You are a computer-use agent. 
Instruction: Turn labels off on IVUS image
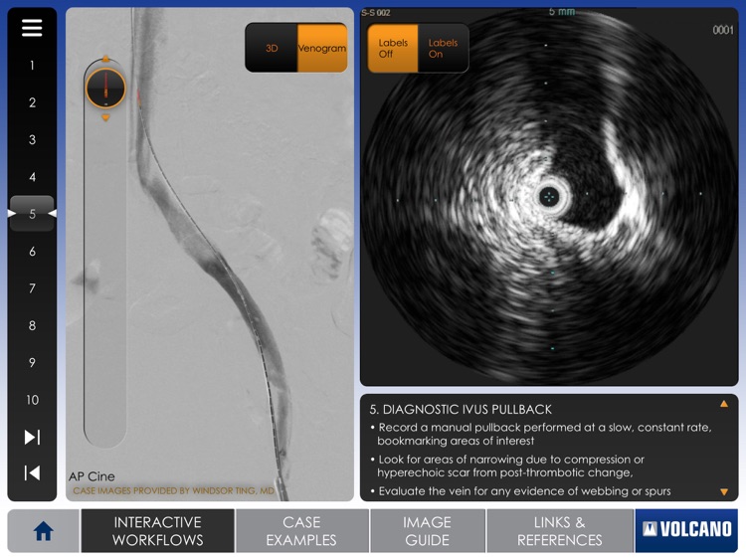[x=393, y=48]
